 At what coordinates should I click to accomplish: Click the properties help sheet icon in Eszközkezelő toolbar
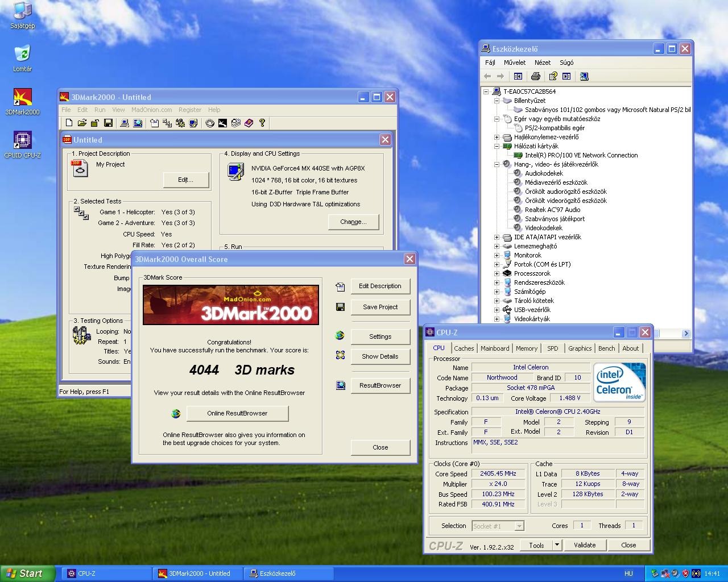point(552,76)
